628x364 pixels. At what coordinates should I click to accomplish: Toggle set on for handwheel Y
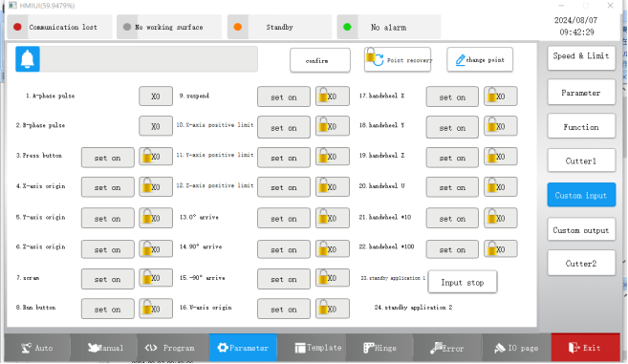click(452, 127)
